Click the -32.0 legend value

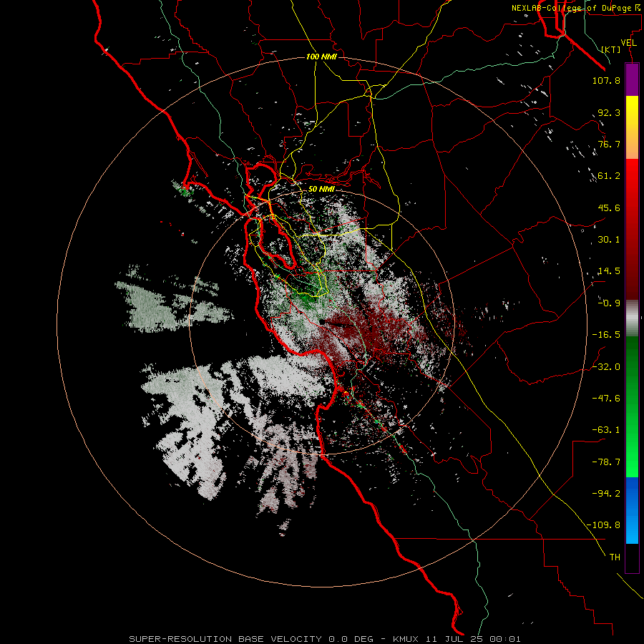[x=606, y=366]
